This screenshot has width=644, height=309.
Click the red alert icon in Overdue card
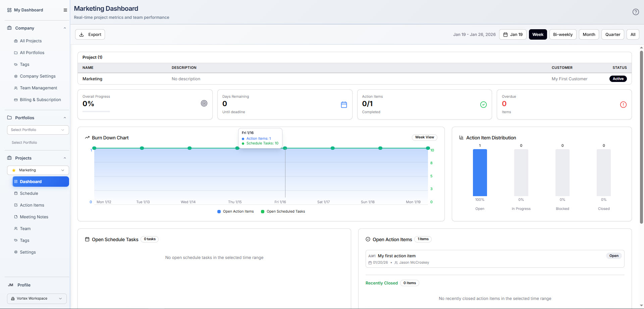coord(623,105)
